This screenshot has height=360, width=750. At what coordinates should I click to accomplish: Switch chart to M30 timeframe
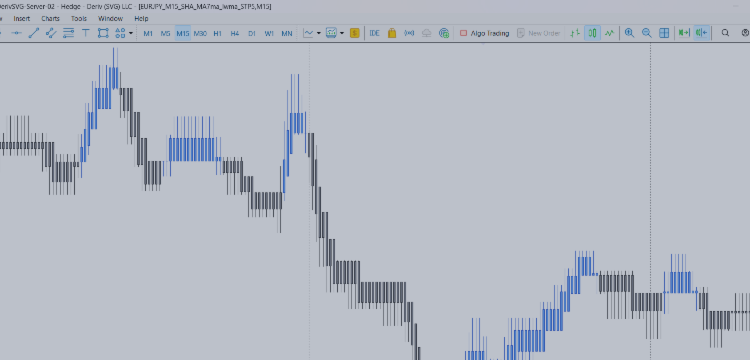click(x=200, y=33)
